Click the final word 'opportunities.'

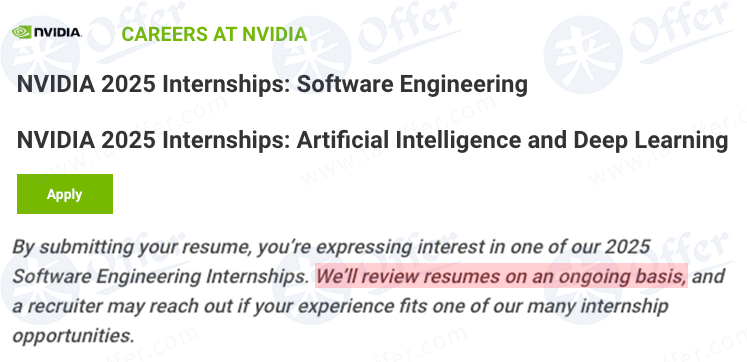pos(73,336)
